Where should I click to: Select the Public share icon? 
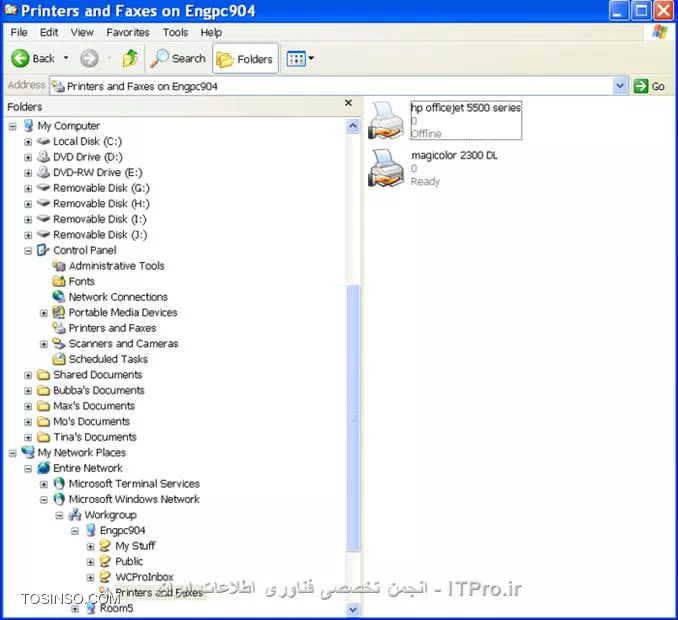click(106, 561)
